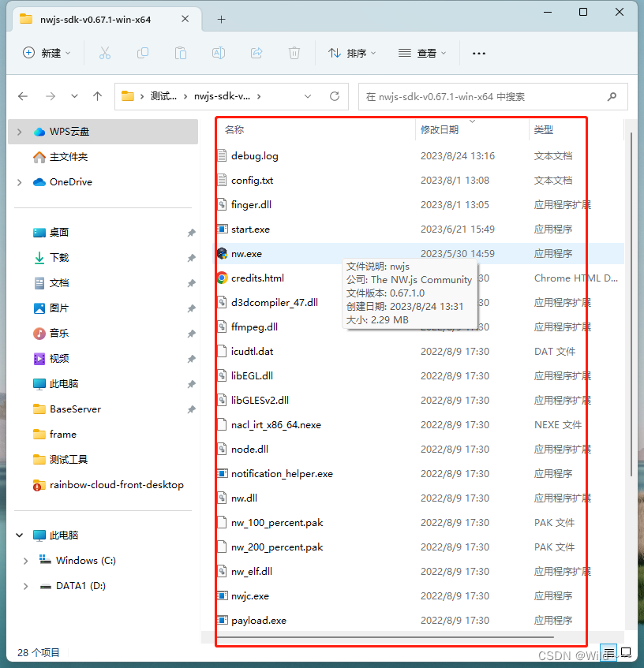Switch to thumbnail view via status bar icon

click(626, 654)
